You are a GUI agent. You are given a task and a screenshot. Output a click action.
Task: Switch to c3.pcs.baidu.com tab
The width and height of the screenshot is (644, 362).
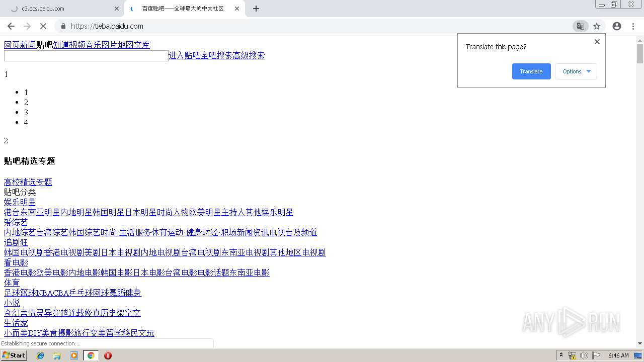(63, 9)
